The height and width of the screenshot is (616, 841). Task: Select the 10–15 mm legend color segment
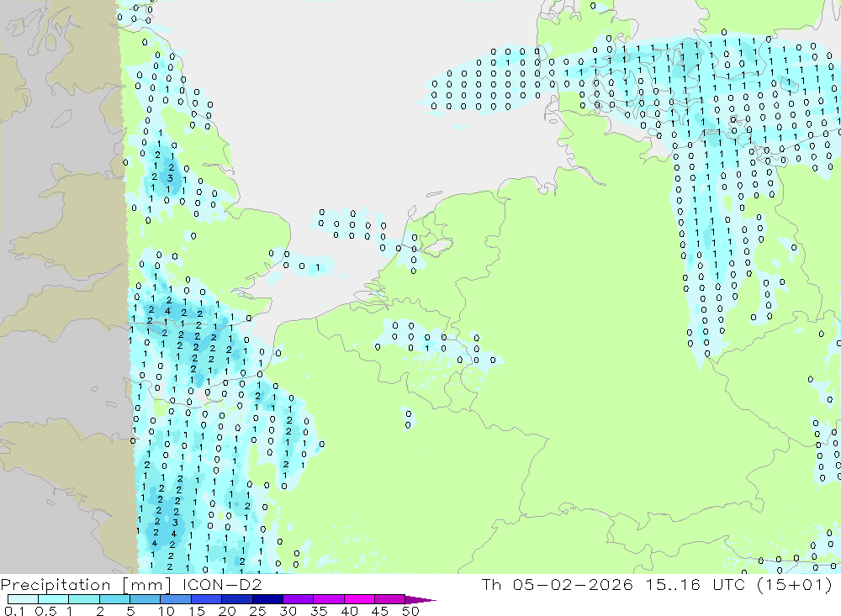coord(176,599)
